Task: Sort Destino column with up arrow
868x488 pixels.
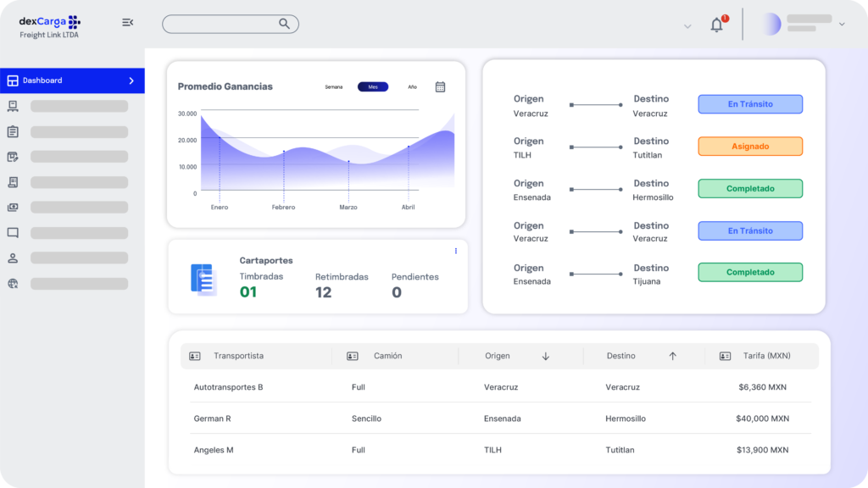Action: tap(673, 357)
